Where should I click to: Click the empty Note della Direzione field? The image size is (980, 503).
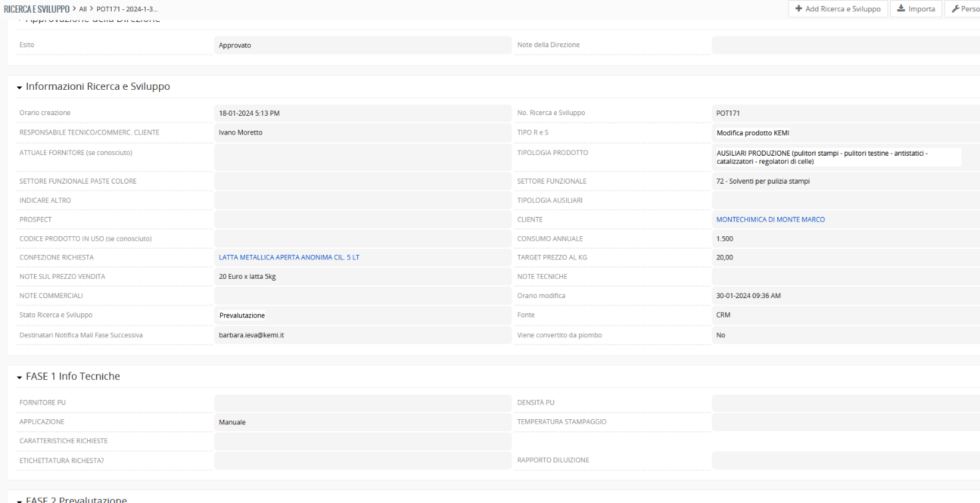(x=845, y=45)
